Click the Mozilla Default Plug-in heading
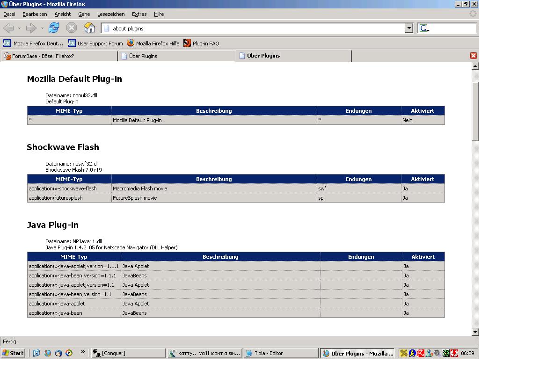This screenshot has width=539, height=392. click(x=74, y=79)
